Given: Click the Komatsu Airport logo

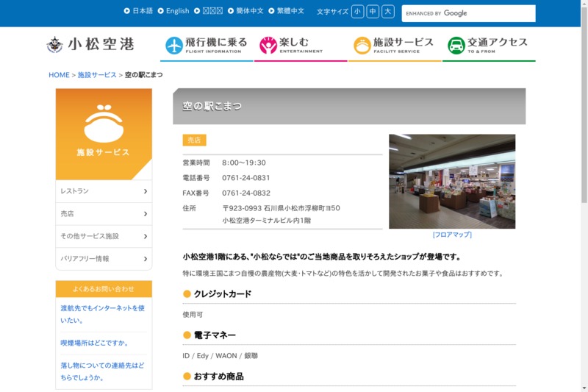Looking at the screenshot, I should (90, 45).
